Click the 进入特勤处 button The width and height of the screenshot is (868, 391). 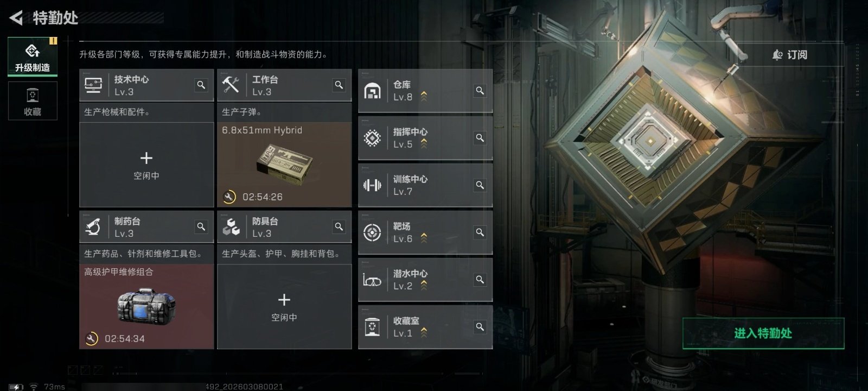(763, 333)
